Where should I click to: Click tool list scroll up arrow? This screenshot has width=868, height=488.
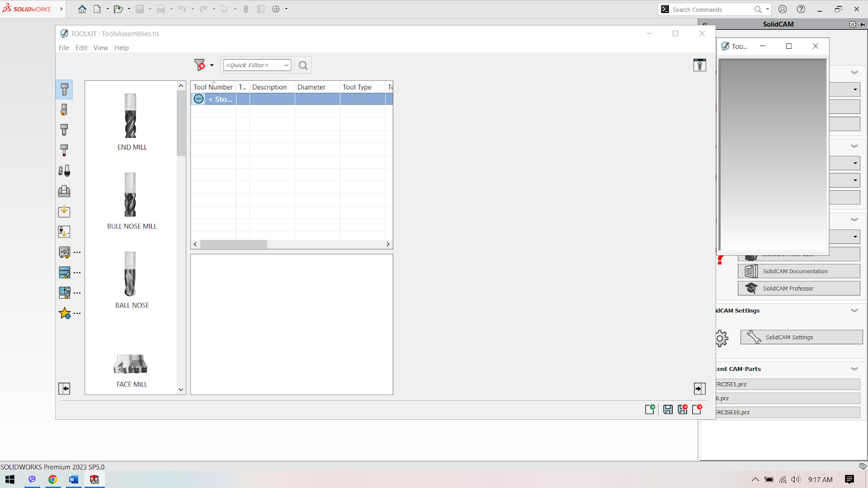point(181,86)
